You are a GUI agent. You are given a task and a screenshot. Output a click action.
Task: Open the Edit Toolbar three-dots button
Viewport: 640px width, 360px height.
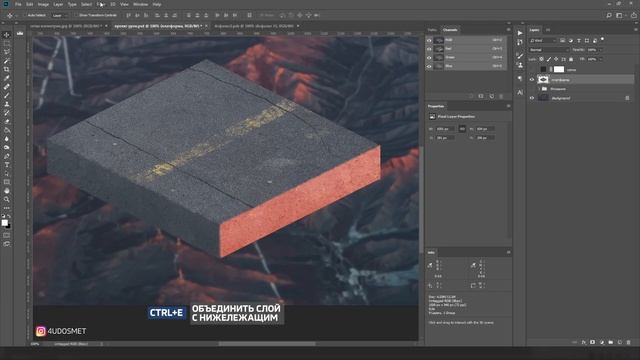coord(6,208)
